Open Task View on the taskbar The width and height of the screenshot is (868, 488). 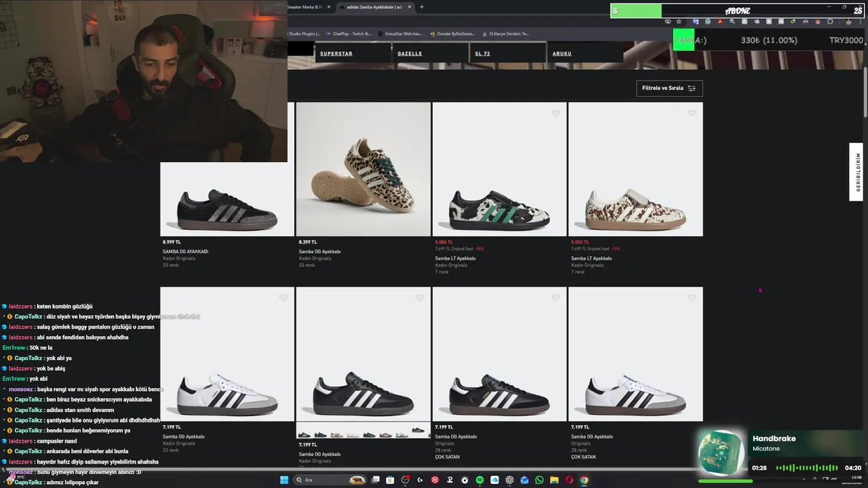point(376,480)
